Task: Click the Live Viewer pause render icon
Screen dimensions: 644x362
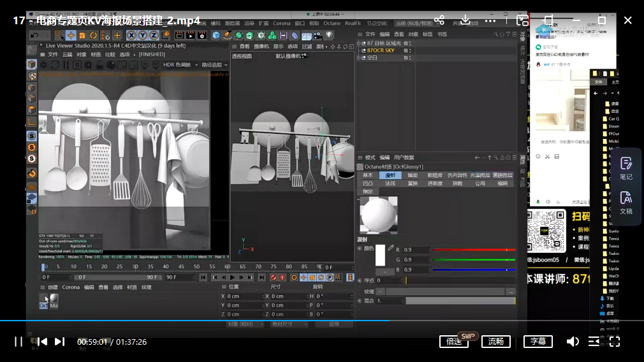Action: coord(66,65)
